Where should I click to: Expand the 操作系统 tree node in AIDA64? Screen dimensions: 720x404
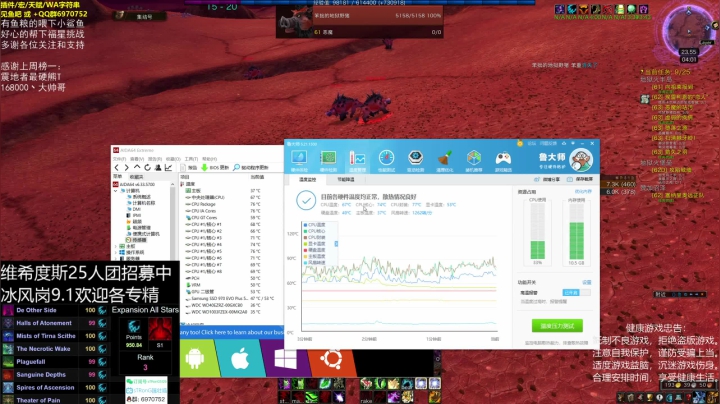click(116, 252)
